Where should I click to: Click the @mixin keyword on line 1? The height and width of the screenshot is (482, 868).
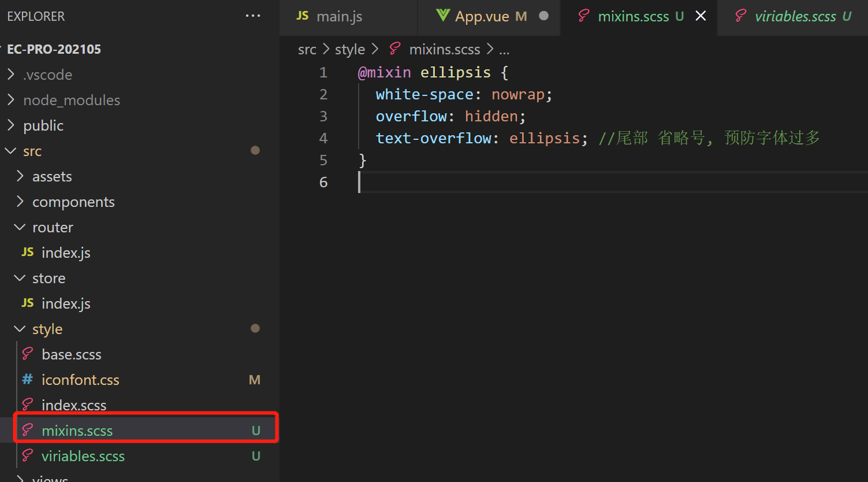(385, 72)
